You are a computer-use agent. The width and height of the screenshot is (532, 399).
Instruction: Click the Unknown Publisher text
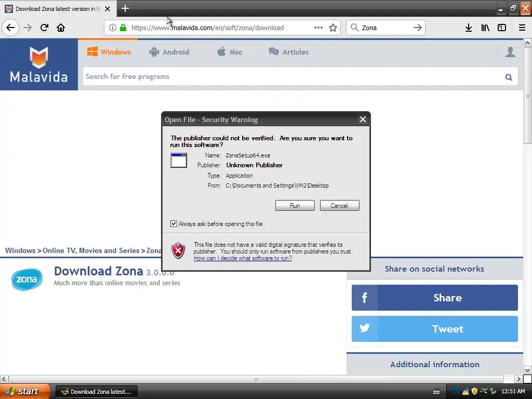(x=255, y=165)
